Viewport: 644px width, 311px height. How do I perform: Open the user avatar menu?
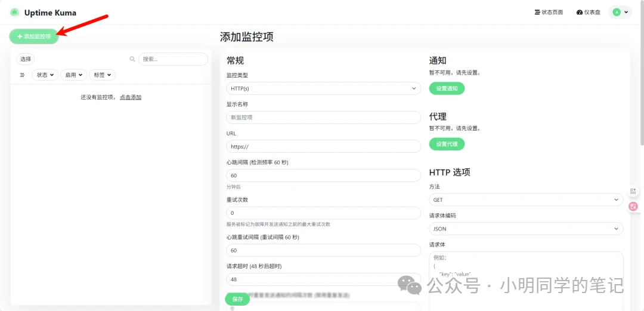pyautogui.click(x=620, y=13)
